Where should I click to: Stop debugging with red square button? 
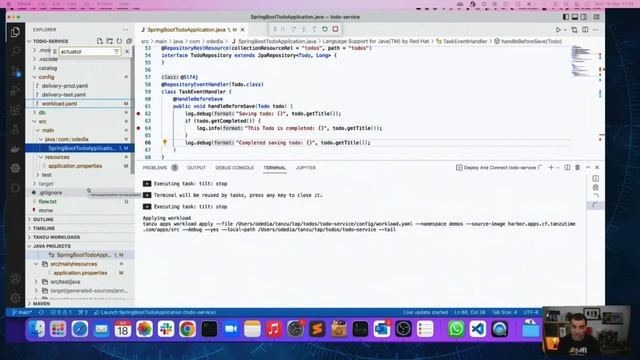336,29
